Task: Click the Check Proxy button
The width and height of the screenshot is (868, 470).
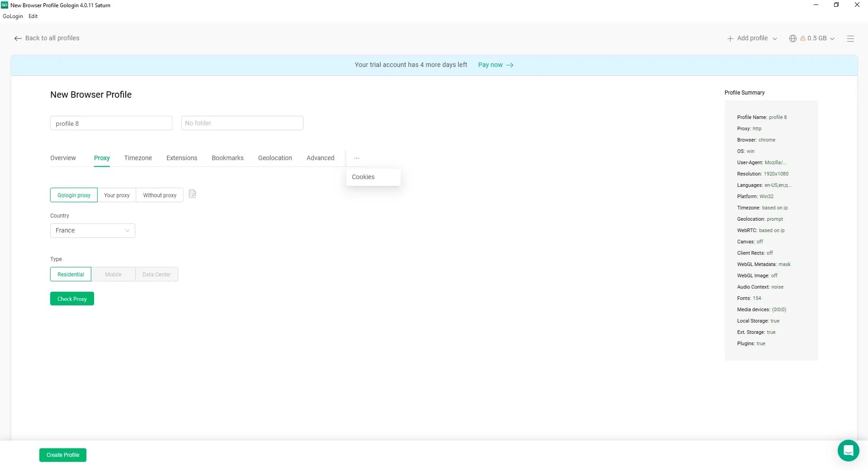Action: click(72, 299)
